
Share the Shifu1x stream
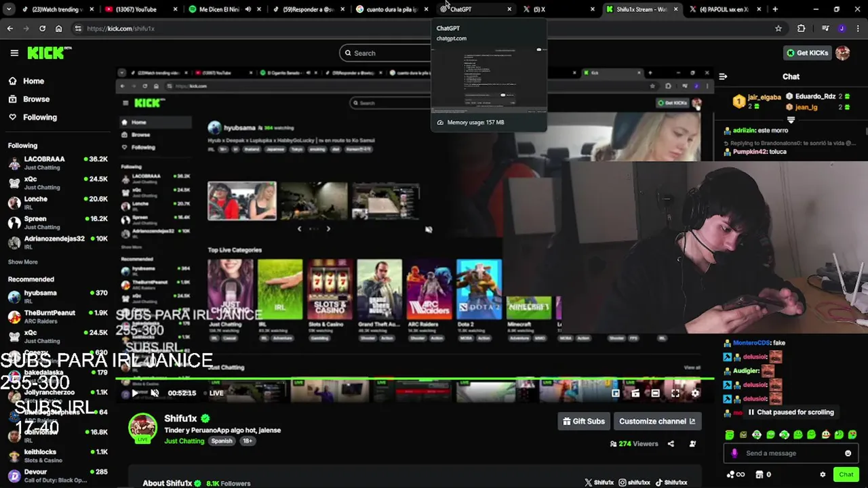671,444
